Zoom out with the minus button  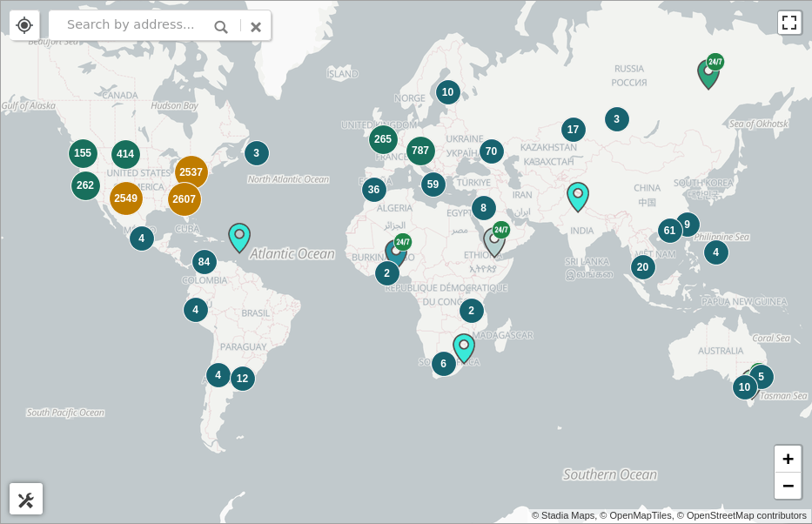(x=789, y=486)
